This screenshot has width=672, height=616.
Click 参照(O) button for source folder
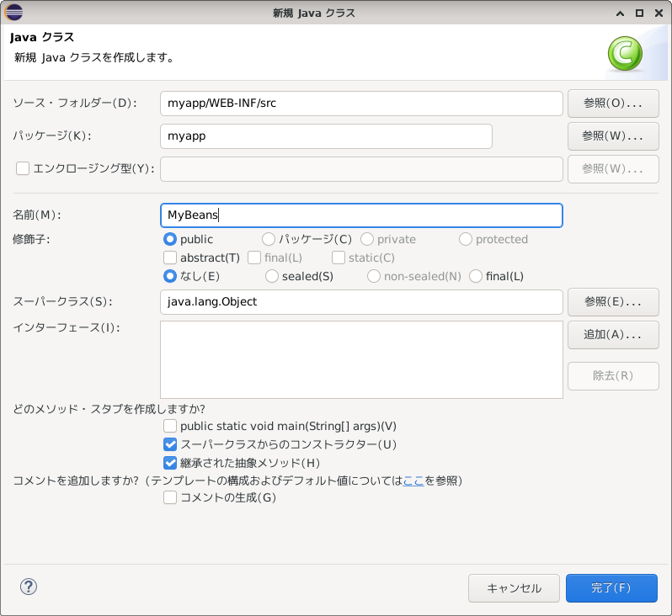(613, 104)
